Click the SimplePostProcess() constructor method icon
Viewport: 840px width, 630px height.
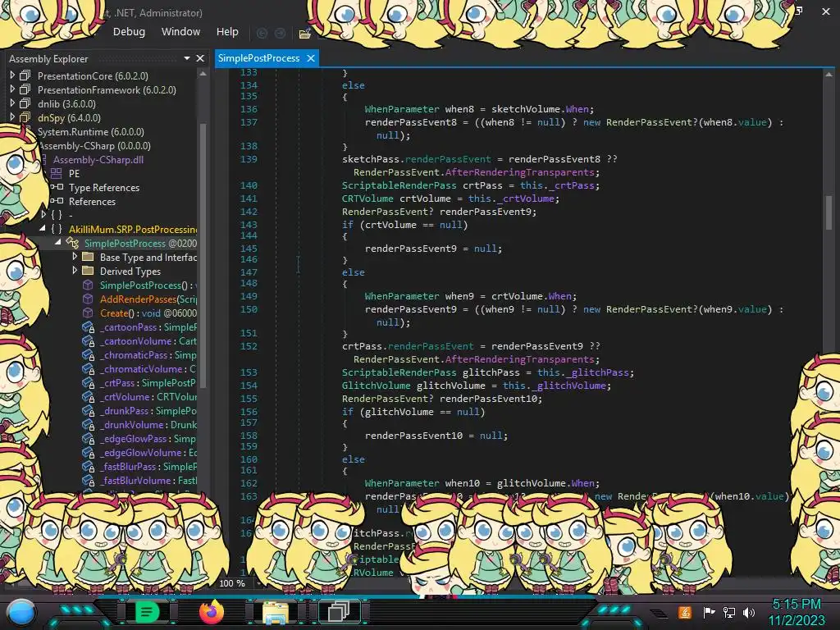click(88, 285)
